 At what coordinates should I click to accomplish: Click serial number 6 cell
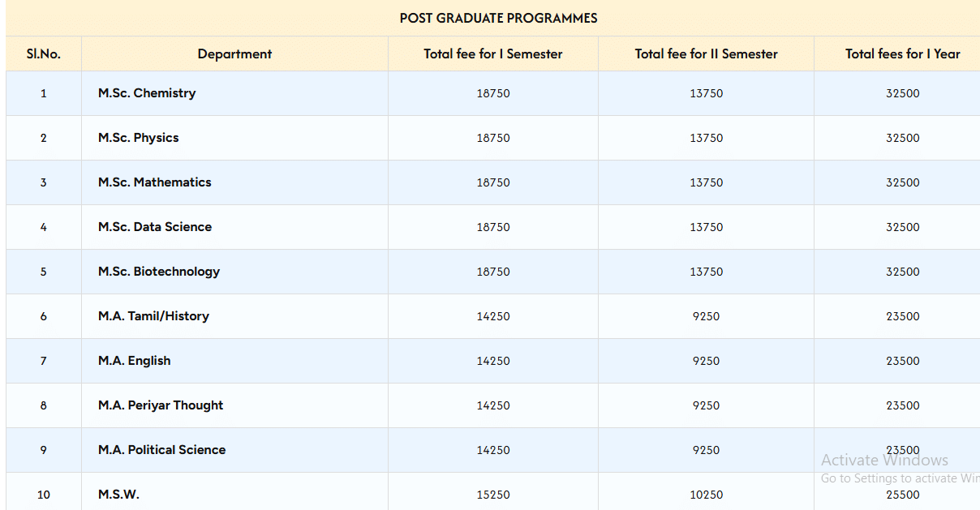coord(44,316)
